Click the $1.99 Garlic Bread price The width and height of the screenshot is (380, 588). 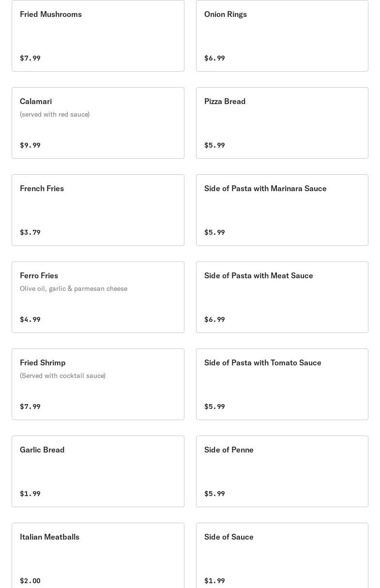[30, 494]
